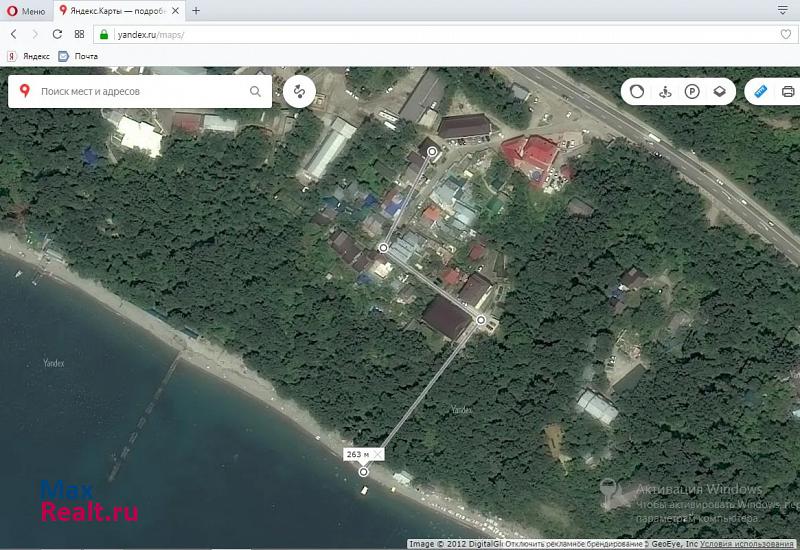Viewport: 800px width, 550px height.
Task: Click the search magnifier icon
Action: tap(256, 92)
